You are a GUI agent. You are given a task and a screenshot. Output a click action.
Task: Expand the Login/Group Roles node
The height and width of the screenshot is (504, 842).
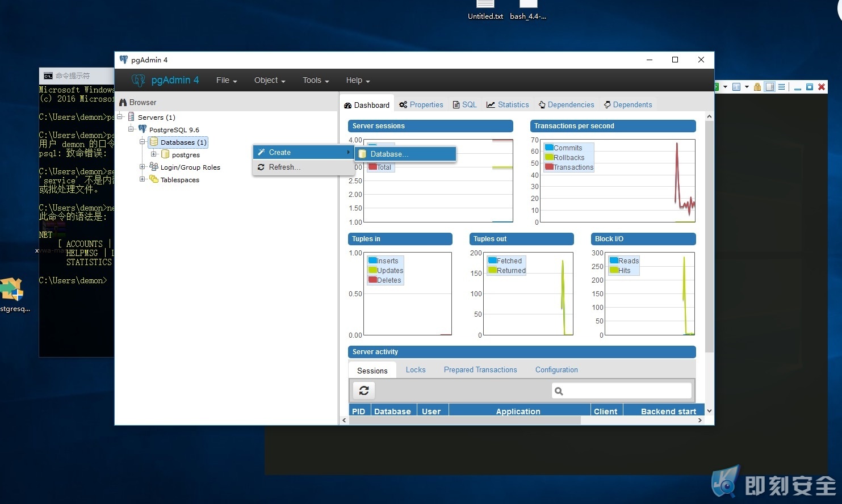click(x=143, y=167)
